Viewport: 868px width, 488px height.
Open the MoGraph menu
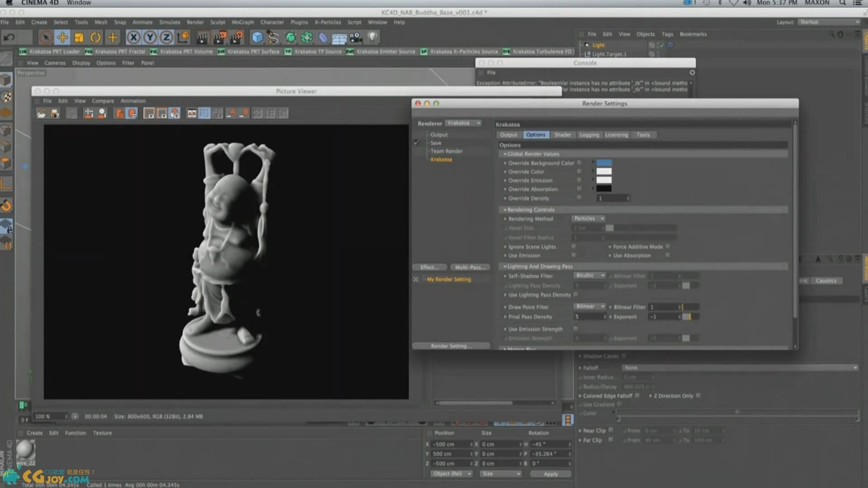(243, 22)
